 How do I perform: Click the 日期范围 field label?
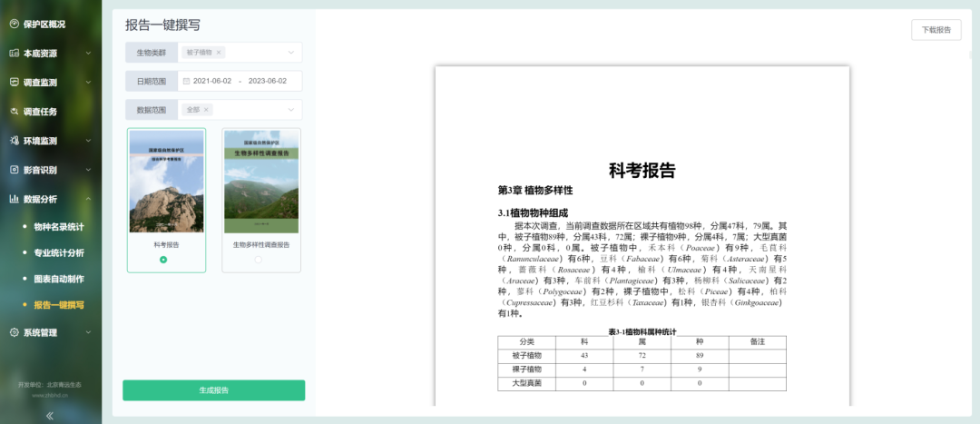152,82
